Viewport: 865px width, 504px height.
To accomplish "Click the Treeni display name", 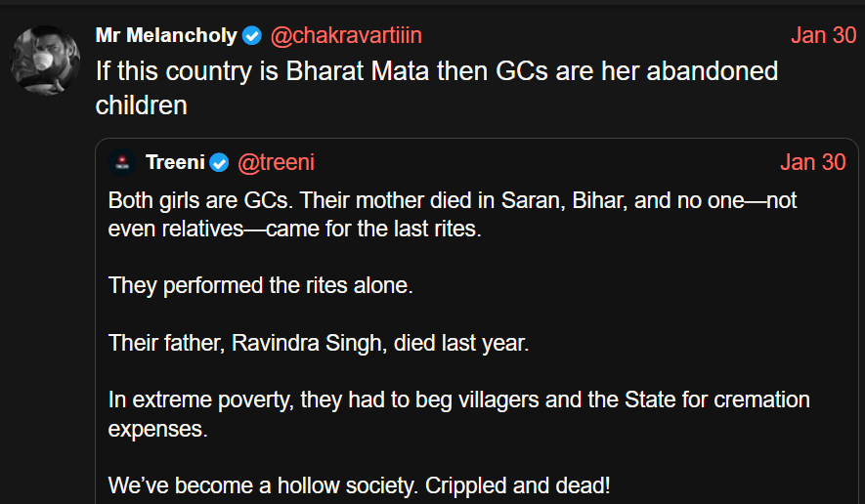I will [x=175, y=162].
